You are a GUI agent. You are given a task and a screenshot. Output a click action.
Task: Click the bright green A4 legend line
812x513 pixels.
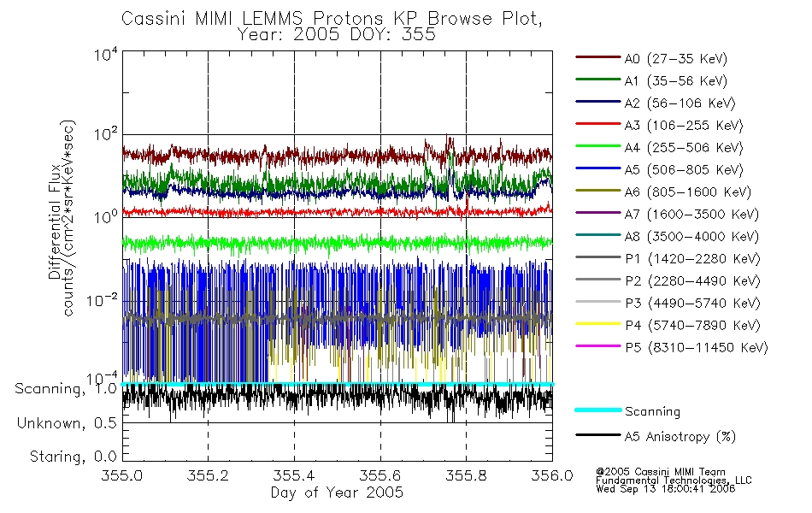[x=598, y=146]
